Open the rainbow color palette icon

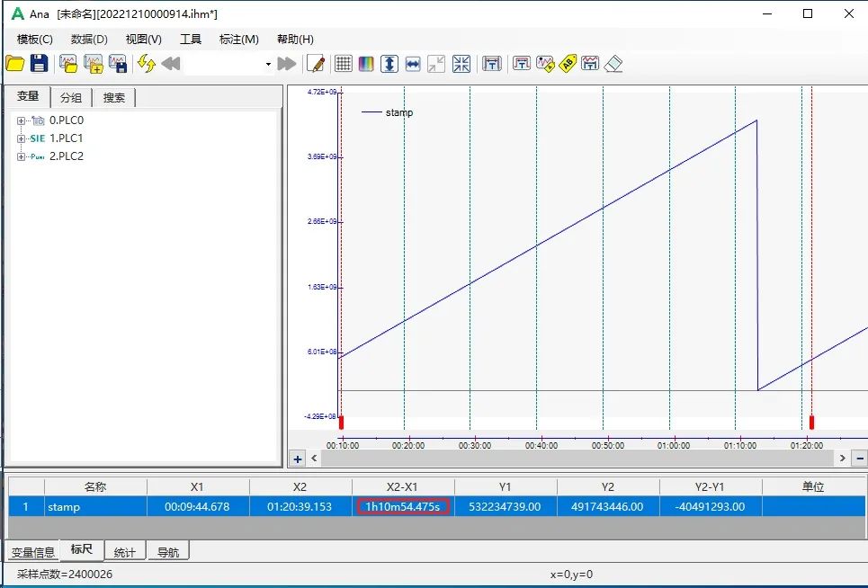tap(366, 64)
